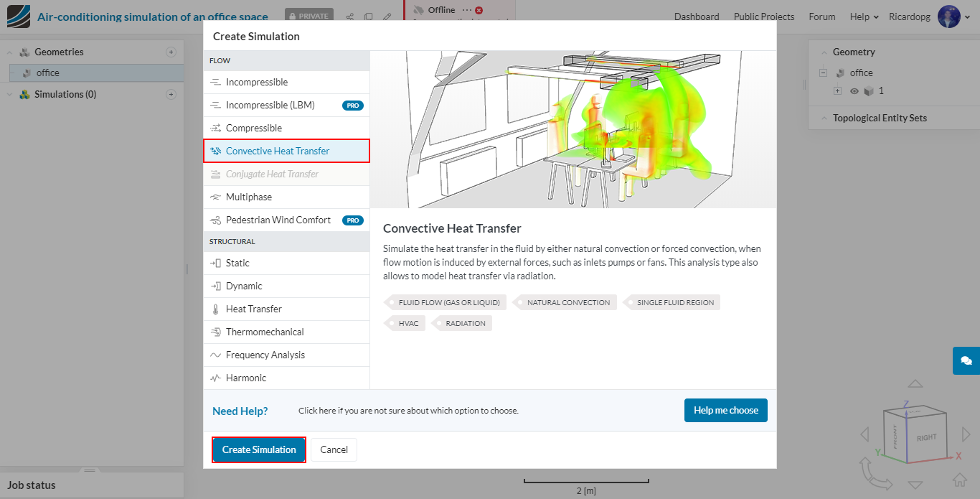The width and height of the screenshot is (980, 499).
Task: Click the office simulation preview image
Action: [x=573, y=130]
